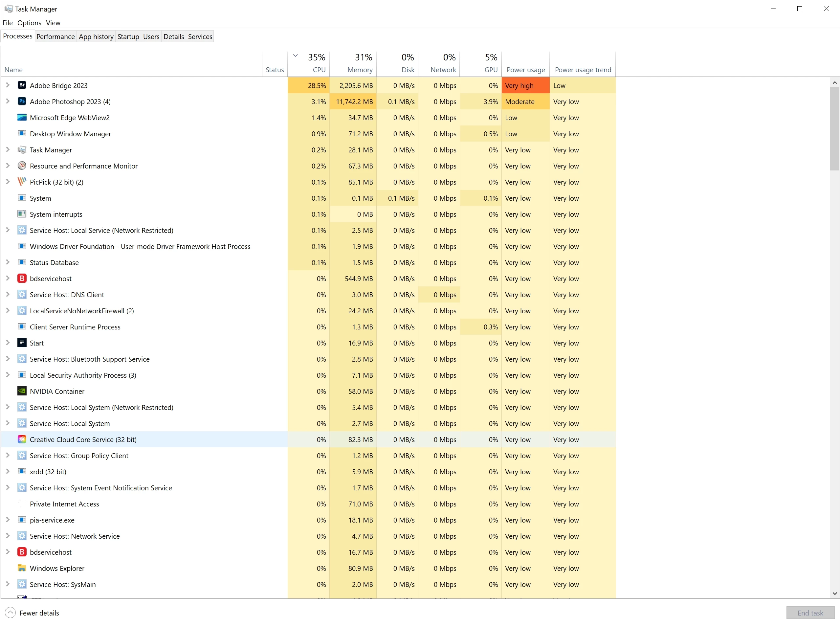Select Creative Cloud Core Service icon
Screen dimensions: 840x627
pos(22,439)
